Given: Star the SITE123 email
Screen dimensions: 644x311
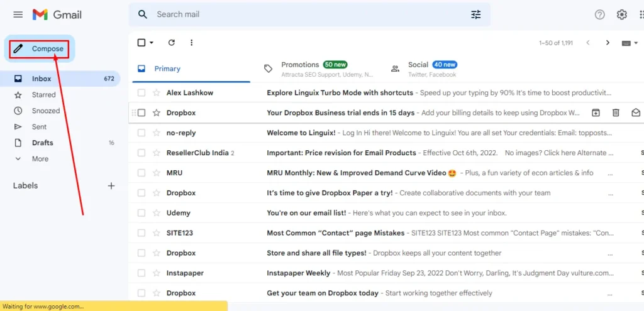Looking at the screenshot, I should pos(156,233).
